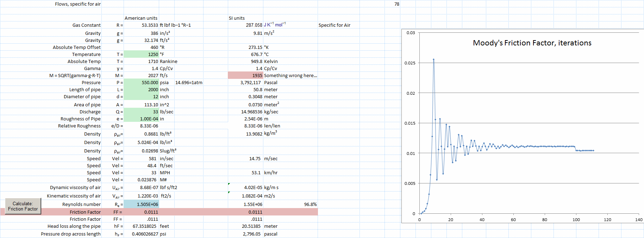
Task: Click the highest peak point on chart
Action: coord(433,60)
